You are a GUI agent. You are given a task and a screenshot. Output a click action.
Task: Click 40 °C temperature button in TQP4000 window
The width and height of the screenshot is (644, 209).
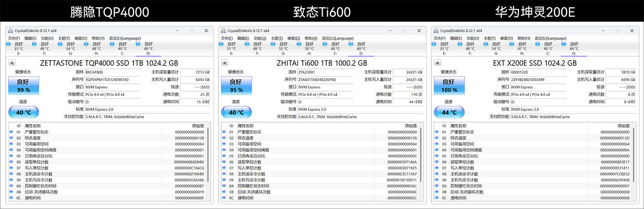pyautogui.click(x=24, y=112)
